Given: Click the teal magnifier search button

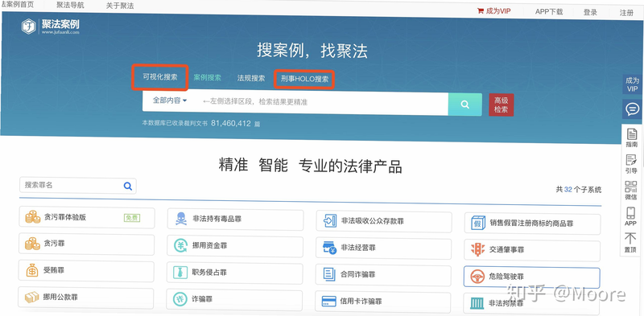Looking at the screenshot, I should tap(465, 105).
